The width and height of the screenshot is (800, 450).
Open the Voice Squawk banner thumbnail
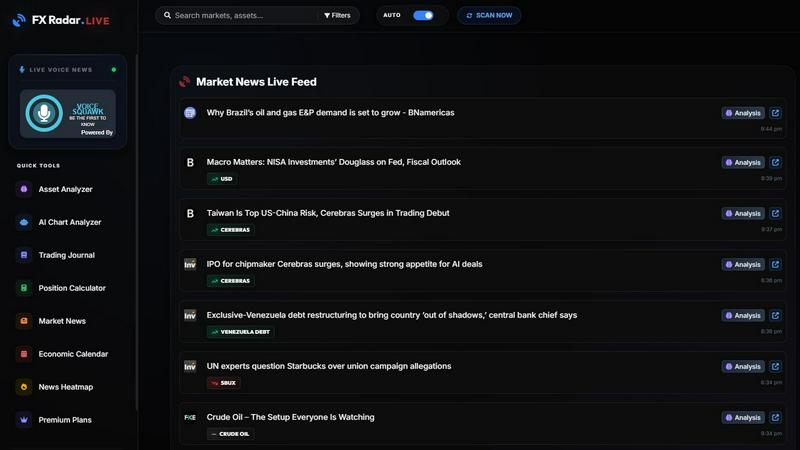68,113
